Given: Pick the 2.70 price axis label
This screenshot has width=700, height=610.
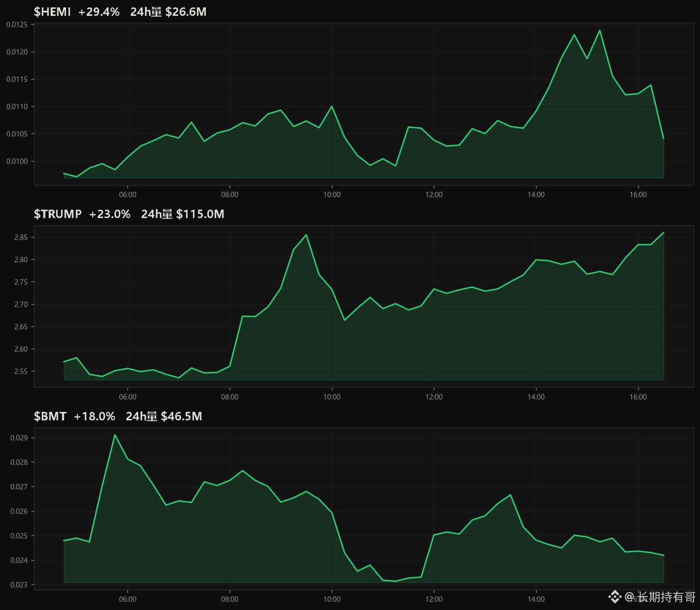Looking at the screenshot, I should 21,305.
